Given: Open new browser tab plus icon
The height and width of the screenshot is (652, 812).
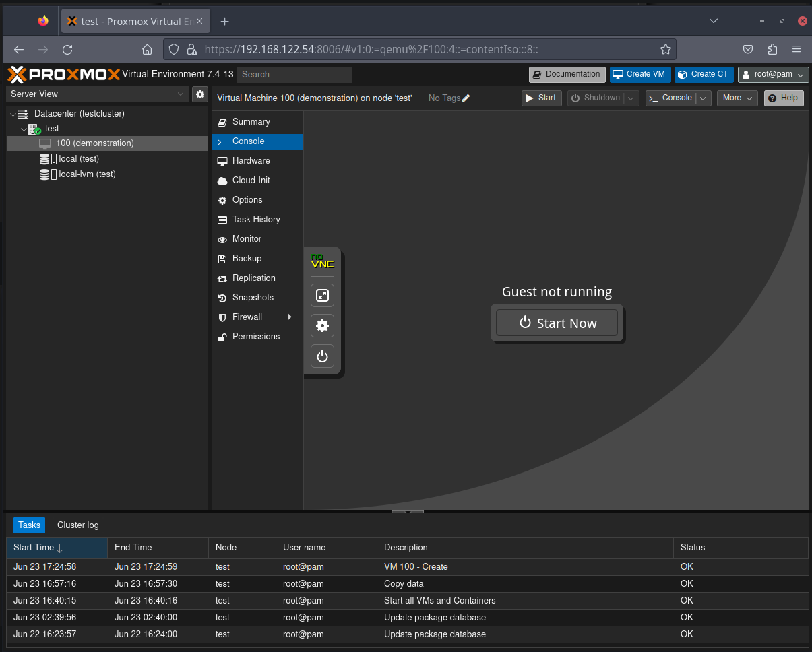Looking at the screenshot, I should click(x=225, y=22).
